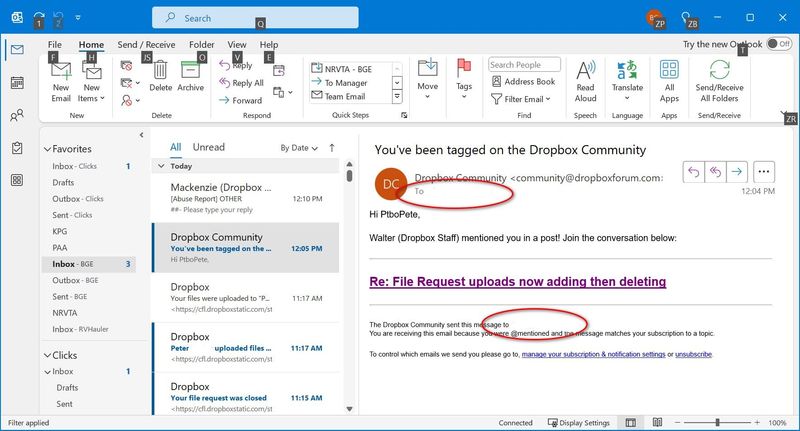800x431 pixels.
Task: Click the Ignore conversation icon
Action: point(126,66)
